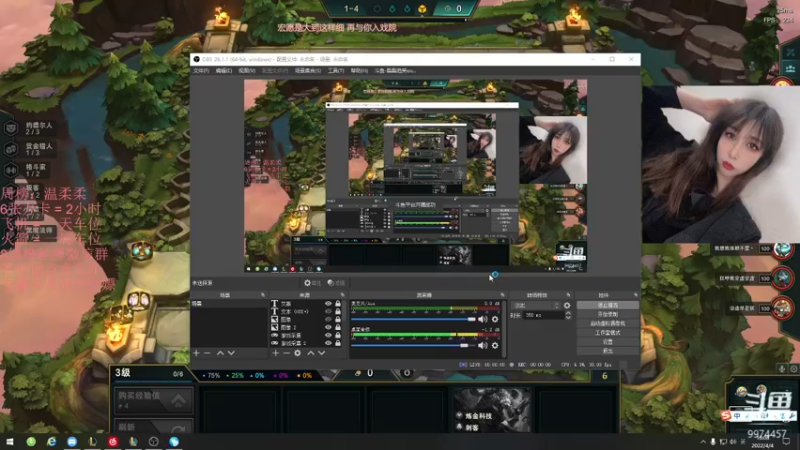The height and width of the screenshot is (450, 800).
Task: Adjust the desktop audio volume slider
Action: pyautogui.click(x=413, y=345)
